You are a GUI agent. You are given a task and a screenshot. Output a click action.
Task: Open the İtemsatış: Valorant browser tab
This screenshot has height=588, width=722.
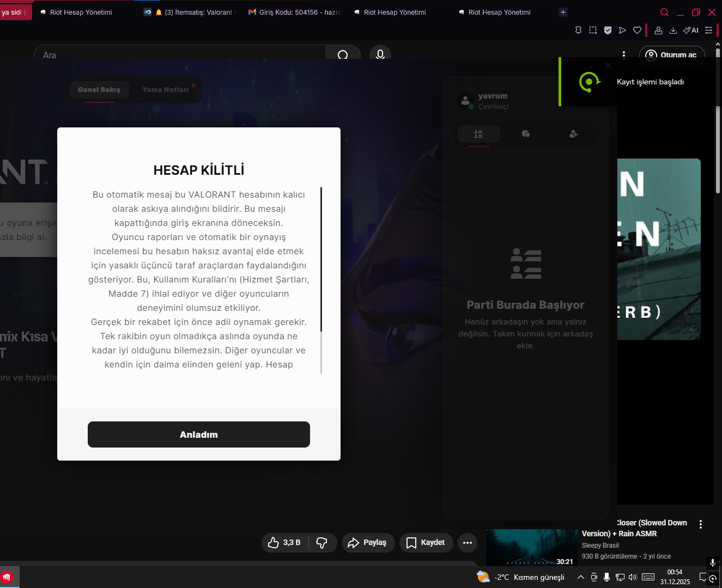point(189,12)
